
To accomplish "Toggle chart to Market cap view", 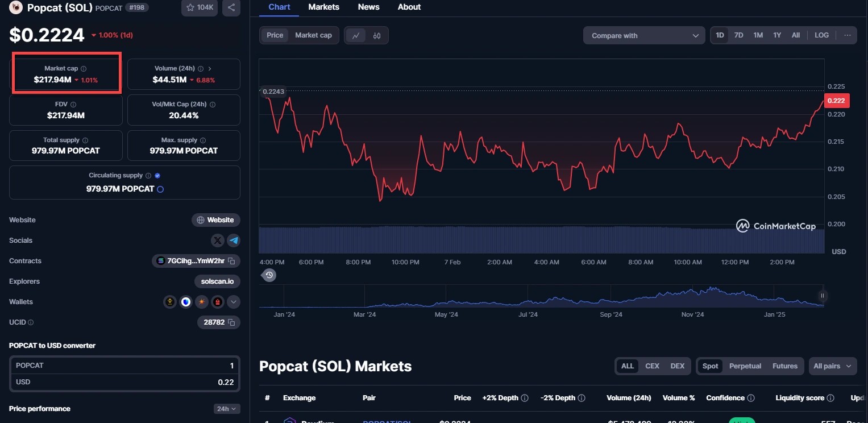I will 313,35.
